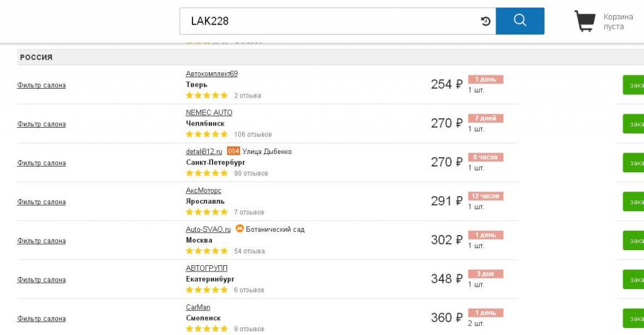The height and width of the screenshot is (335, 644).
Task: Open Автокомплект69 seller link
Action: (211, 74)
